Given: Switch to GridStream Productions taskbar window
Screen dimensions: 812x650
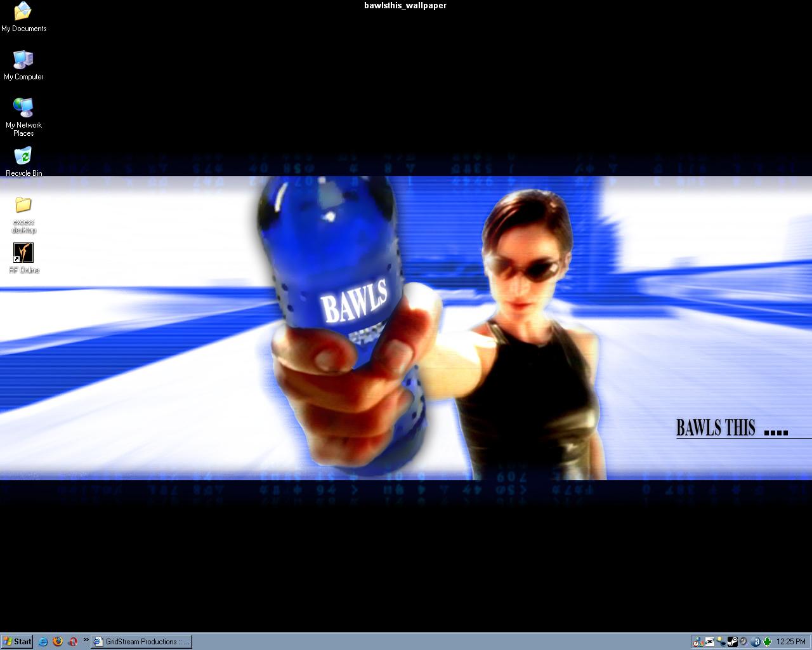Looking at the screenshot, I should click(x=141, y=642).
